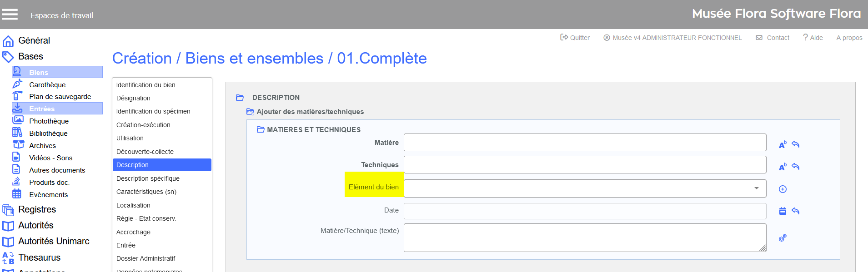
Task: Click thesaurus icon next to Matière field
Action: [x=782, y=144]
